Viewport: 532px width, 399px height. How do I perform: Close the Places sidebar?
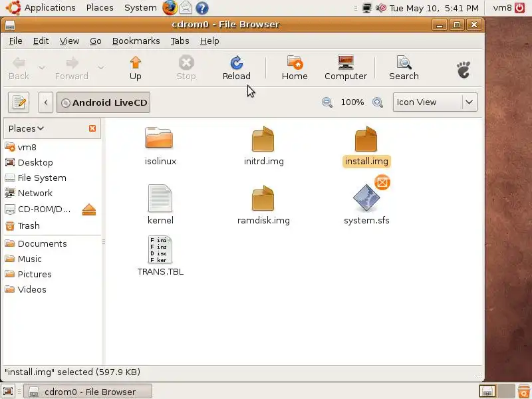click(92, 128)
